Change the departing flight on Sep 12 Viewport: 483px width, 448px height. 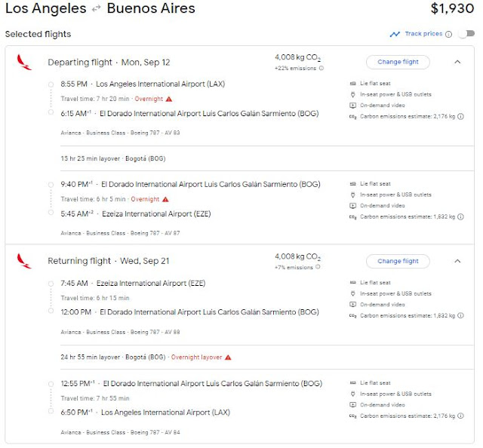(x=398, y=62)
